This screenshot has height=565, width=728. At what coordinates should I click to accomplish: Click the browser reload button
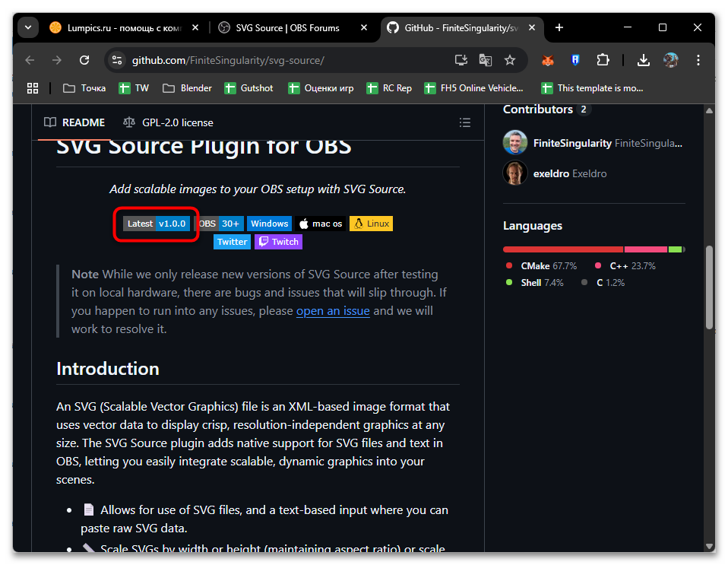pos(84,60)
